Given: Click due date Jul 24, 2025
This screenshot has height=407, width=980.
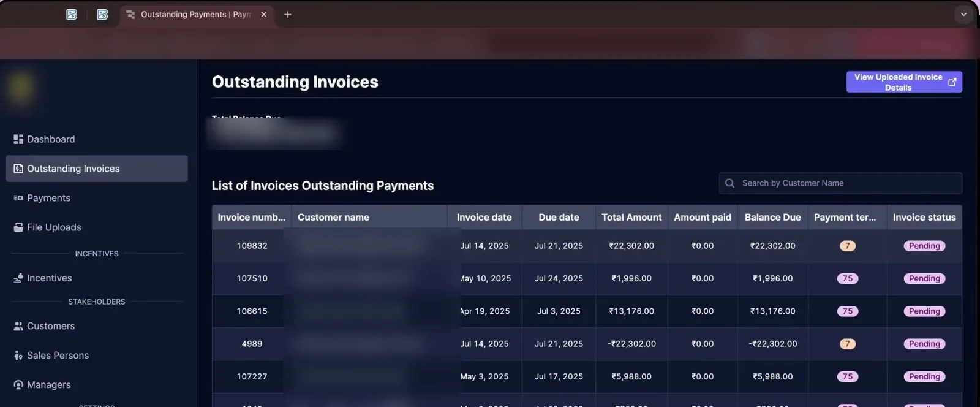Looking at the screenshot, I should (x=559, y=278).
